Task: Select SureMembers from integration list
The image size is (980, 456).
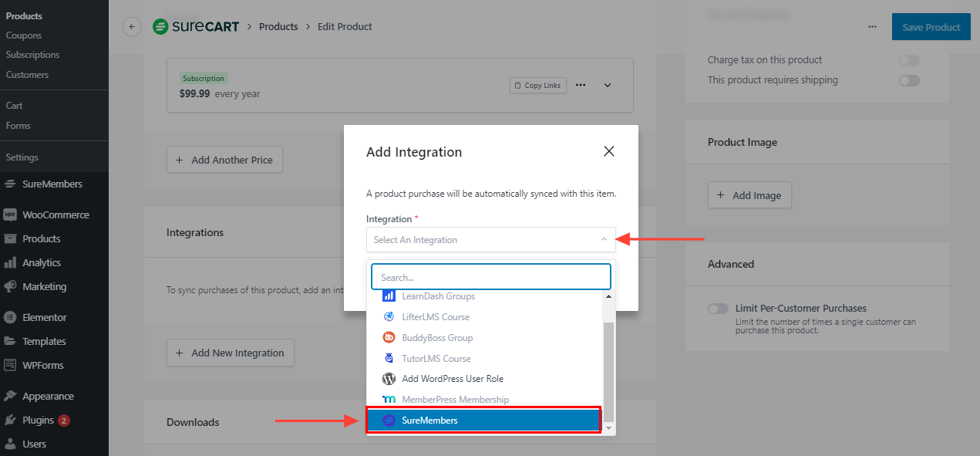Action: [x=483, y=421]
